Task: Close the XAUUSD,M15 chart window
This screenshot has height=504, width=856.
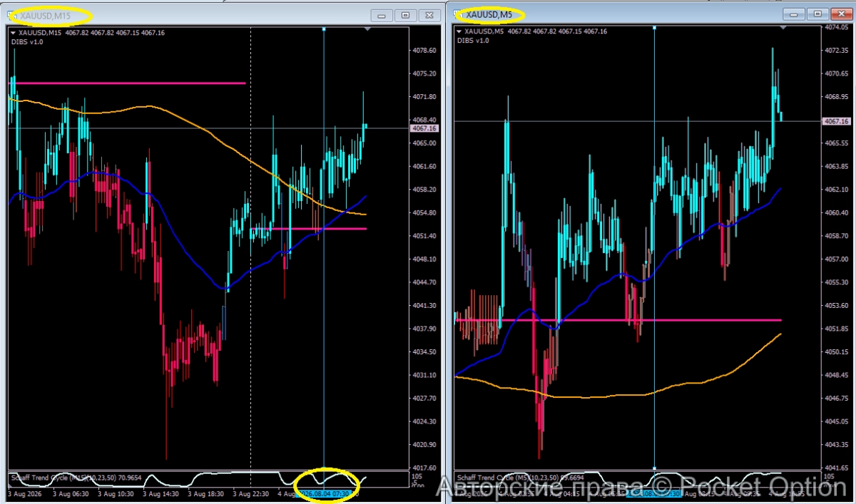Action: click(429, 15)
